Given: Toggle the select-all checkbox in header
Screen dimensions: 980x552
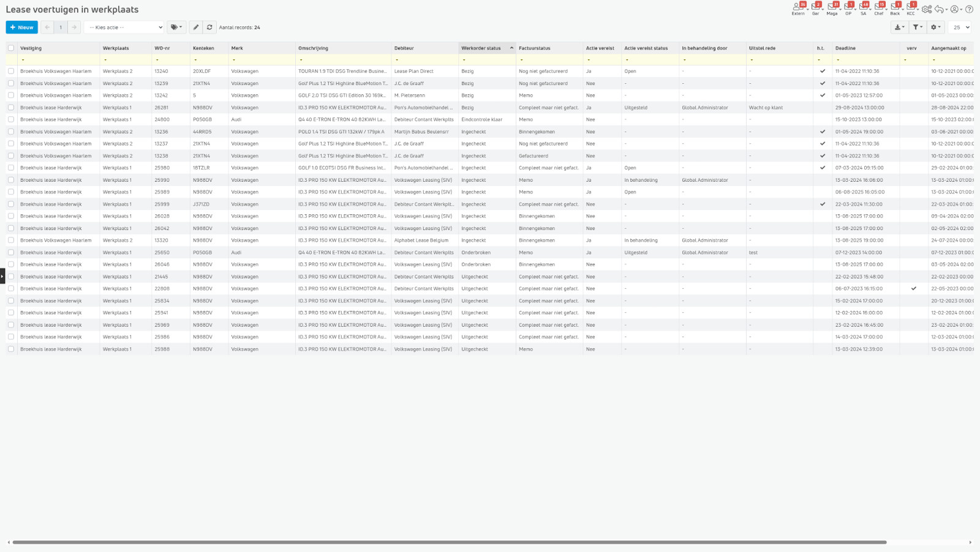Looking at the screenshot, I should (11, 48).
